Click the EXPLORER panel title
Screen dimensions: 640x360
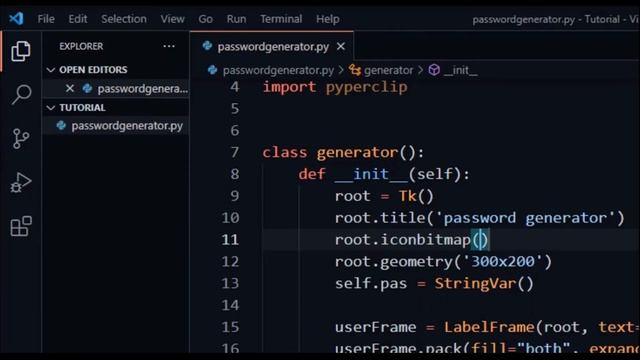tap(81, 46)
